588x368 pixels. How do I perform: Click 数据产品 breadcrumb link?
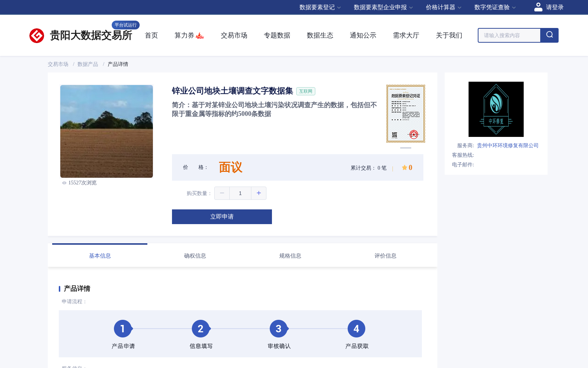88,64
